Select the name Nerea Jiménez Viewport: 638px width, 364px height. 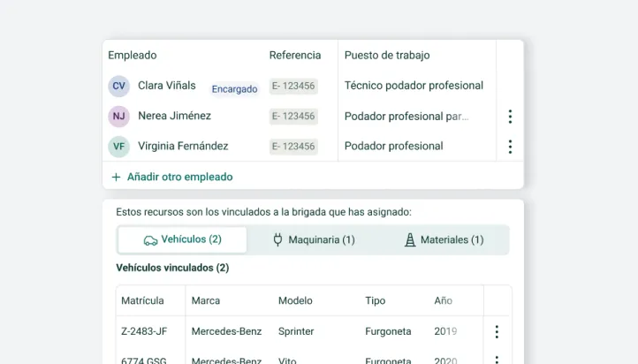pos(175,116)
